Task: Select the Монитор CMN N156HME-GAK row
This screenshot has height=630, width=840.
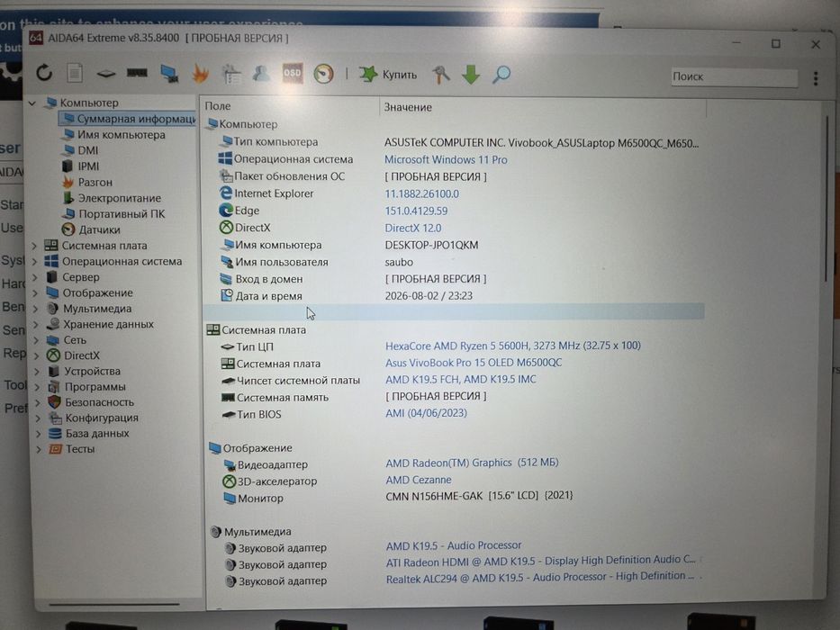Action: (x=453, y=497)
